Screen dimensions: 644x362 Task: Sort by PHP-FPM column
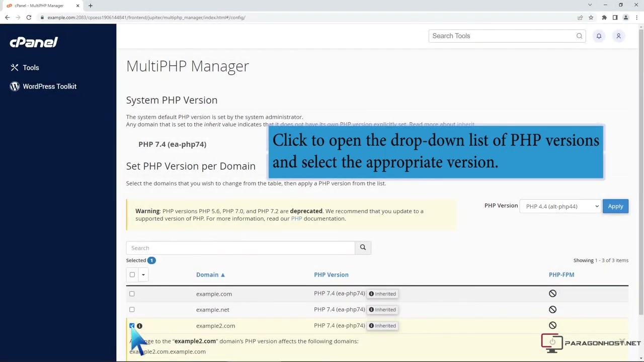tap(561, 275)
